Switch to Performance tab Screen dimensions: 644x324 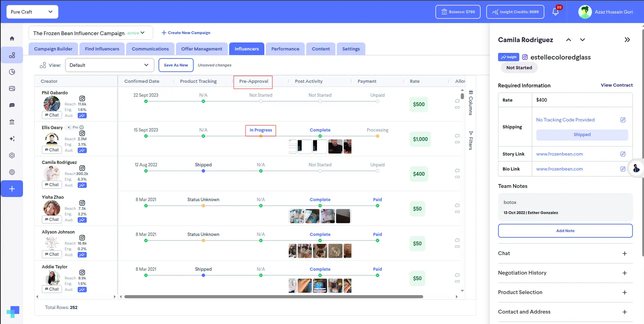285,49
